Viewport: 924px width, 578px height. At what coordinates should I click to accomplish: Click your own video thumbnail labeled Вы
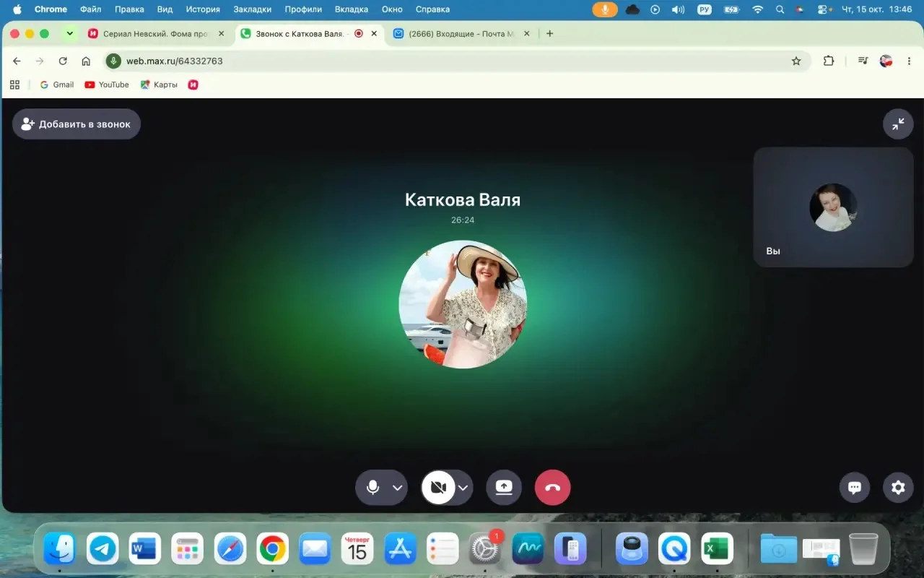(x=834, y=207)
